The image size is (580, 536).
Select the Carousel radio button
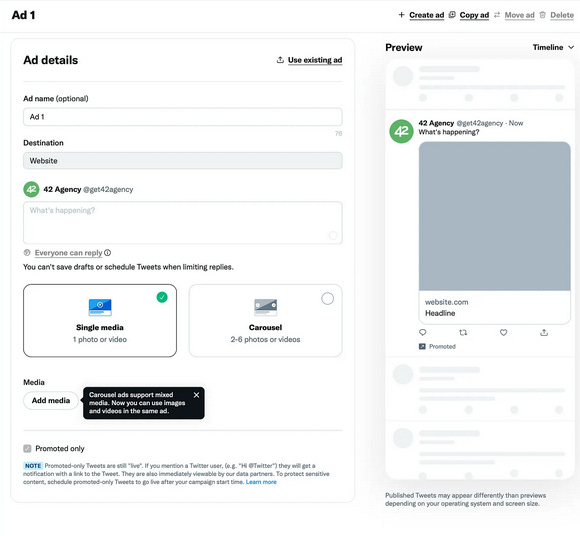tap(327, 299)
